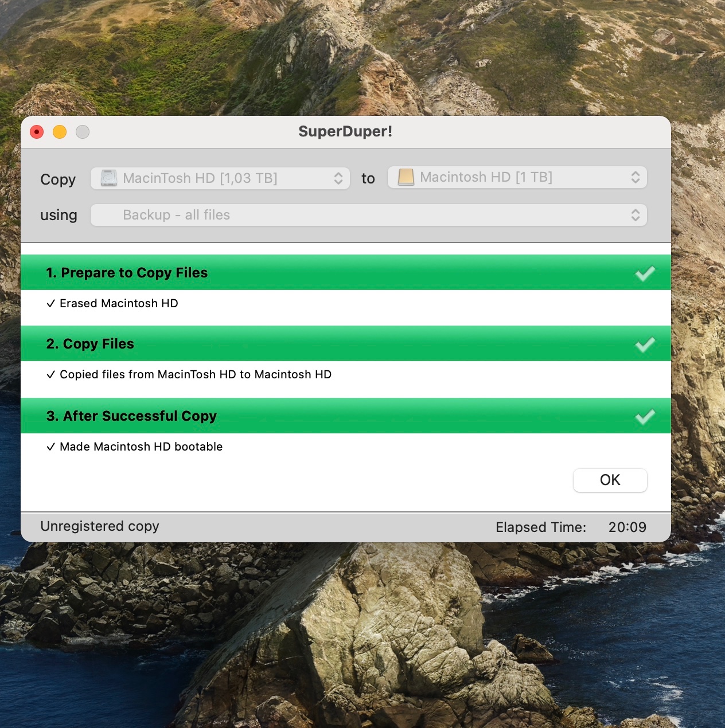Click the Copy label
The width and height of the screenshot is (725, 728).
click(58, 180)
